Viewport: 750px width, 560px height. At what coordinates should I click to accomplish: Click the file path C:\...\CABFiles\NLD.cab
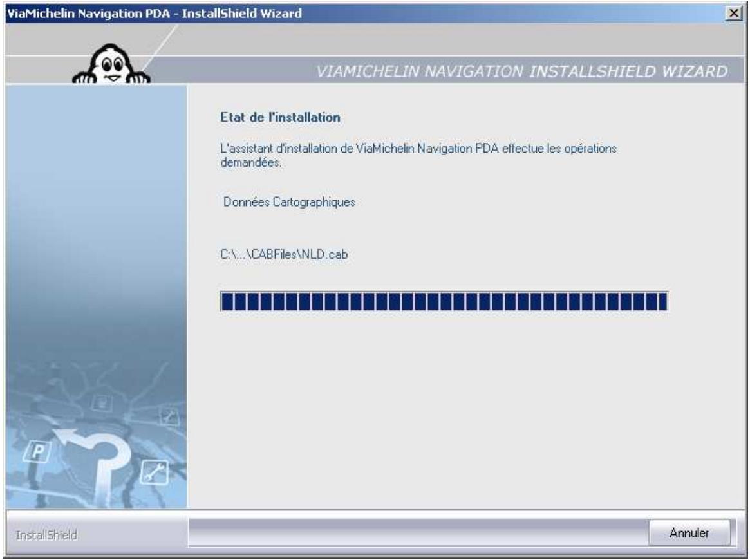pyautogui.click(x=284, y=254)
